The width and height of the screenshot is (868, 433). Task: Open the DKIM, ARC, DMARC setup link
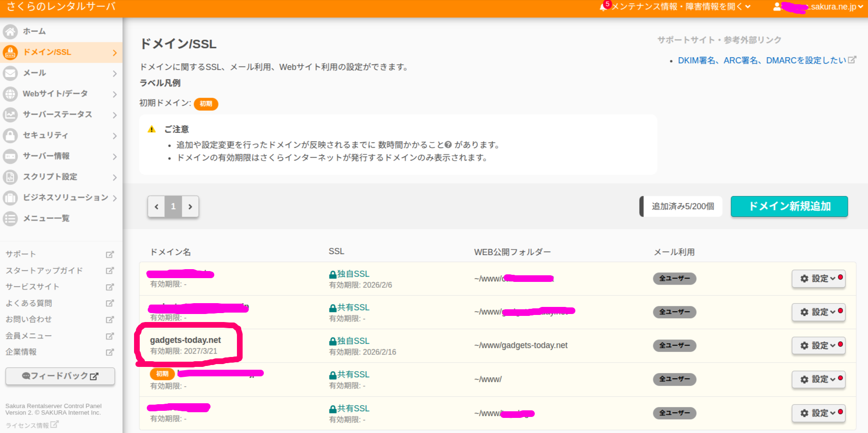click(x=761, y=60)
